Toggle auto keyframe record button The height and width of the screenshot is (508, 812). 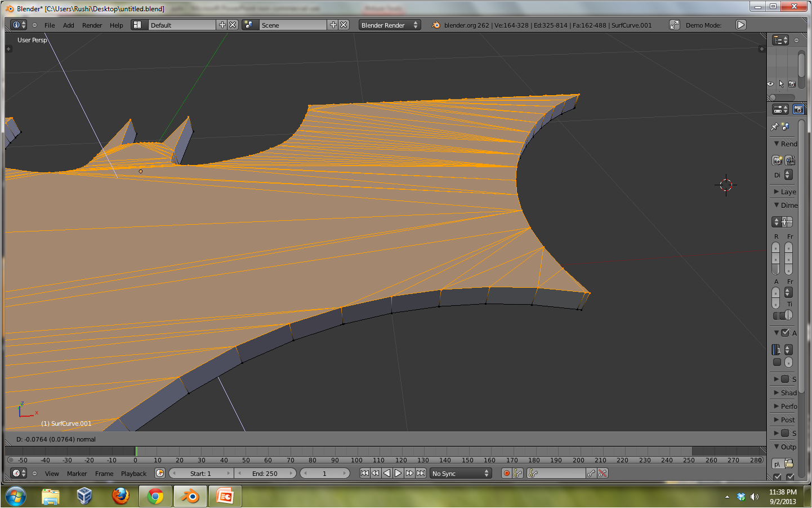(507, 473)
